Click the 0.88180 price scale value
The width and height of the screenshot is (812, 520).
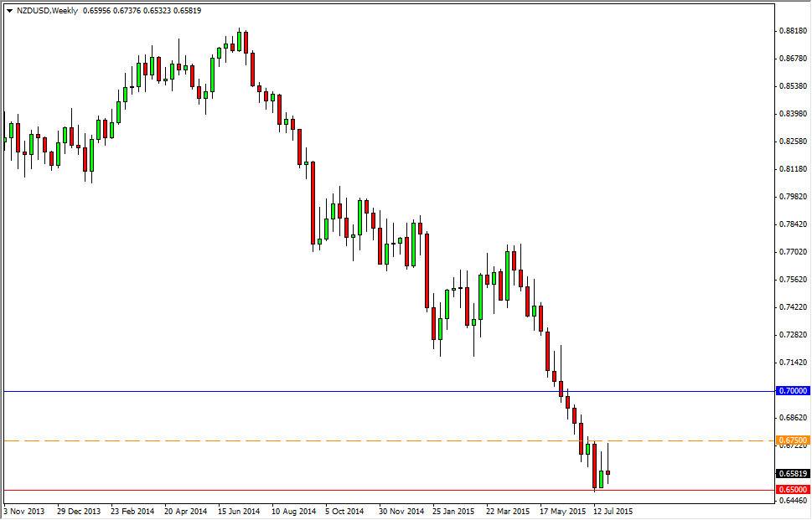793,30
